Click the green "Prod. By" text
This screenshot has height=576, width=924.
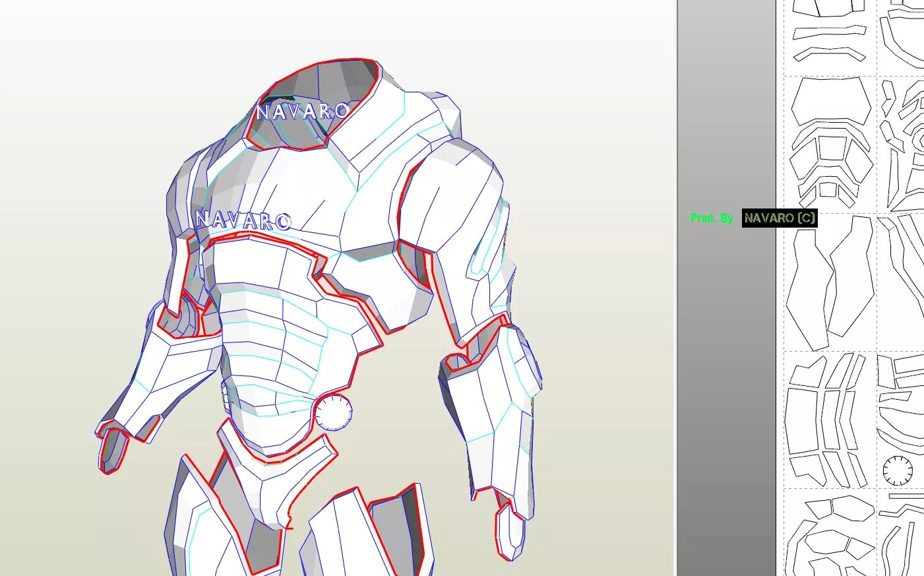(712, 218)
